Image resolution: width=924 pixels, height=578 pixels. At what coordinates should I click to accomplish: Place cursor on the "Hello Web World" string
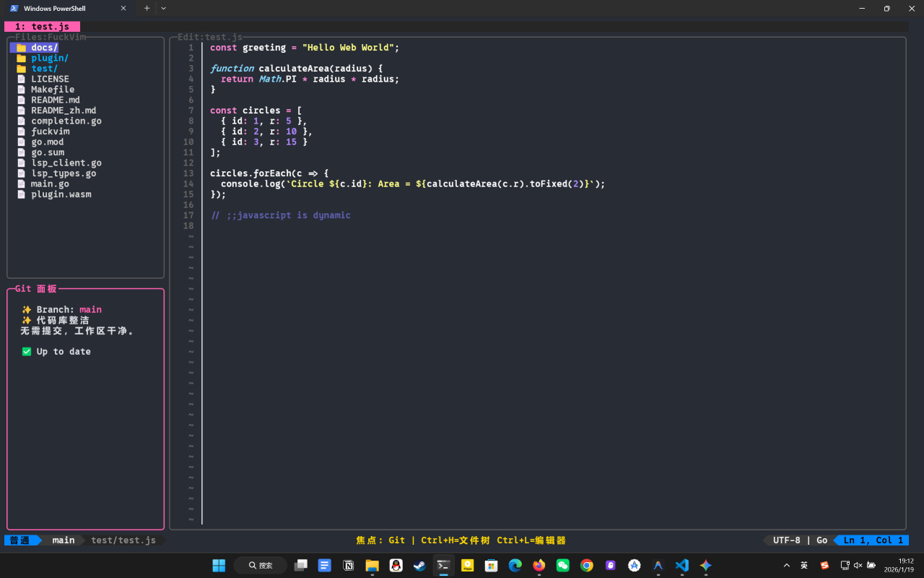(348, 48)
